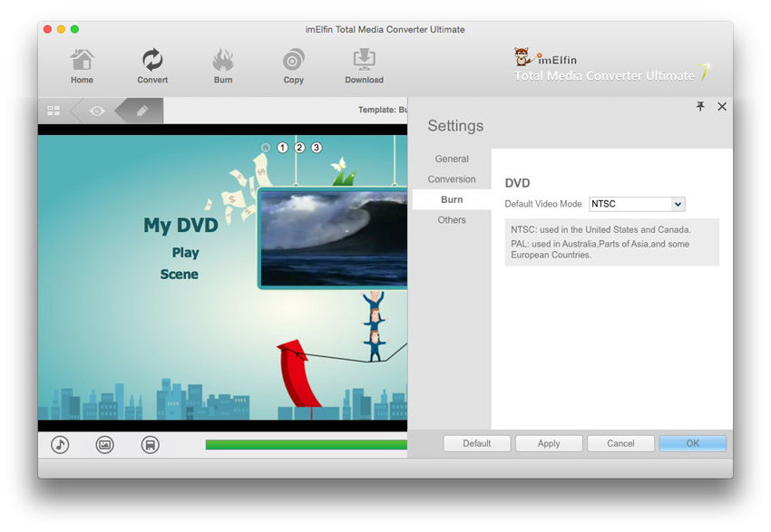The width and height of the screenshot is (771, 532).
Task: Confirm settings with OK
Action: (x=692, y=443)
